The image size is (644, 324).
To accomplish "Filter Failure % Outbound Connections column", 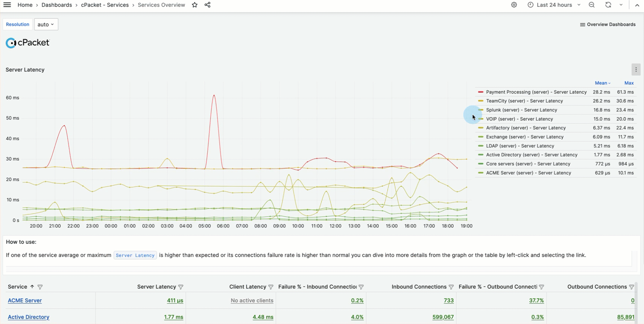I will (x=541, y=287).
